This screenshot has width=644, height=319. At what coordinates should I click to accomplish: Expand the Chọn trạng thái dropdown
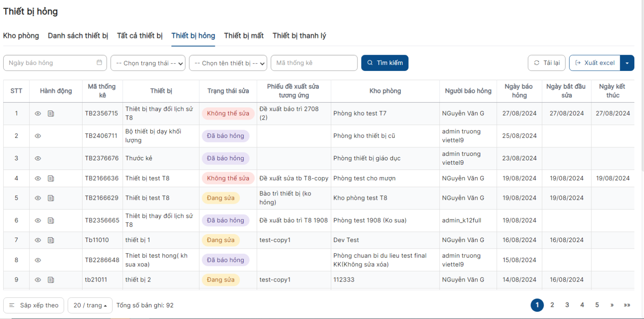tap(148, 63)
